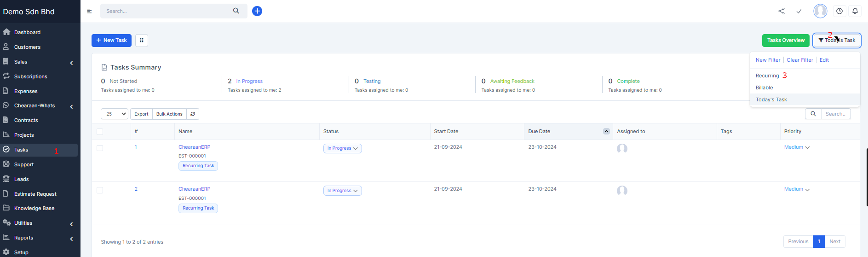Open the In Progress status dropdown for task 1
868x257 pixels.
tap(342, 148)
